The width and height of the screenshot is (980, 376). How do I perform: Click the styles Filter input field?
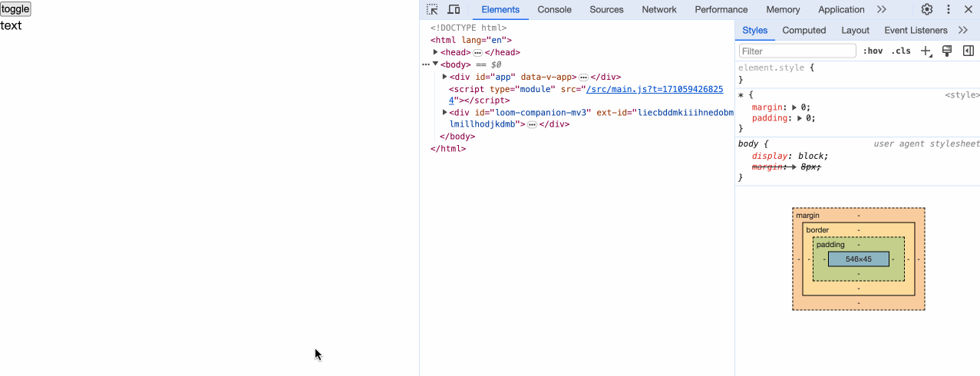pos(797,51)
